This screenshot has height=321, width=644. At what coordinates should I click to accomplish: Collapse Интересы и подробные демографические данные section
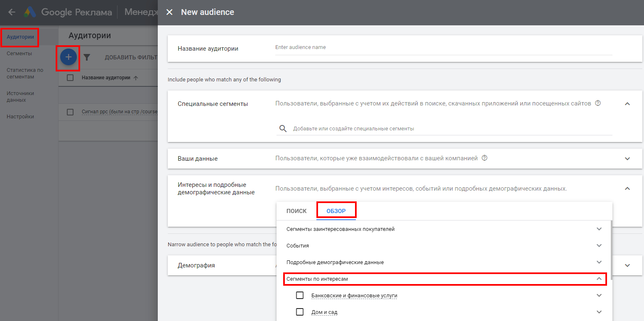tap(627, 189)
